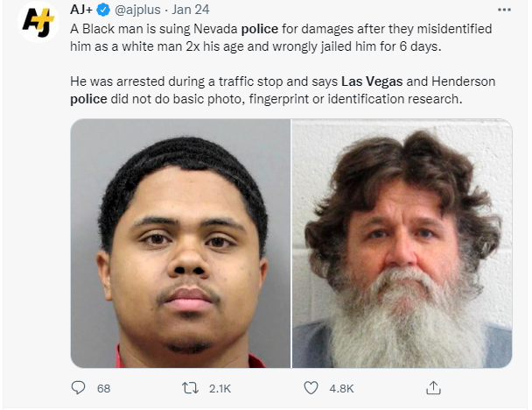
Task: Click the share upload icon
Action: [433, 387]
